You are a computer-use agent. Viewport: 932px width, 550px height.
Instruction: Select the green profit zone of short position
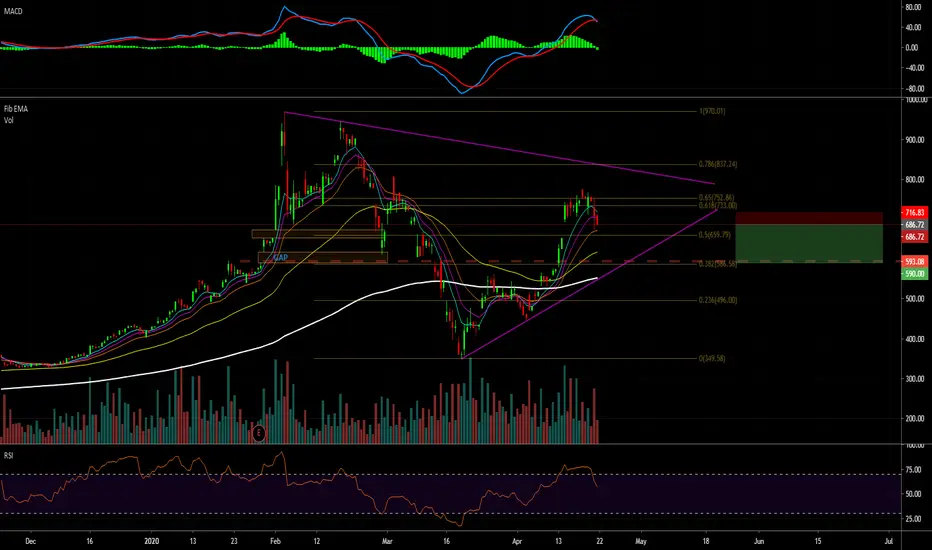pos(809,243)
